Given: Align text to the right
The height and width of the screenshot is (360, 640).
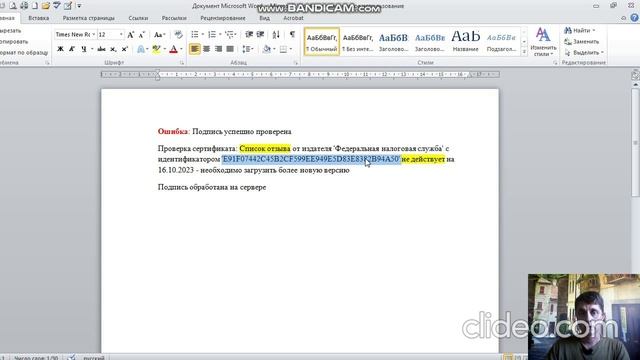Looking at the screenshot, I should 218,49.
